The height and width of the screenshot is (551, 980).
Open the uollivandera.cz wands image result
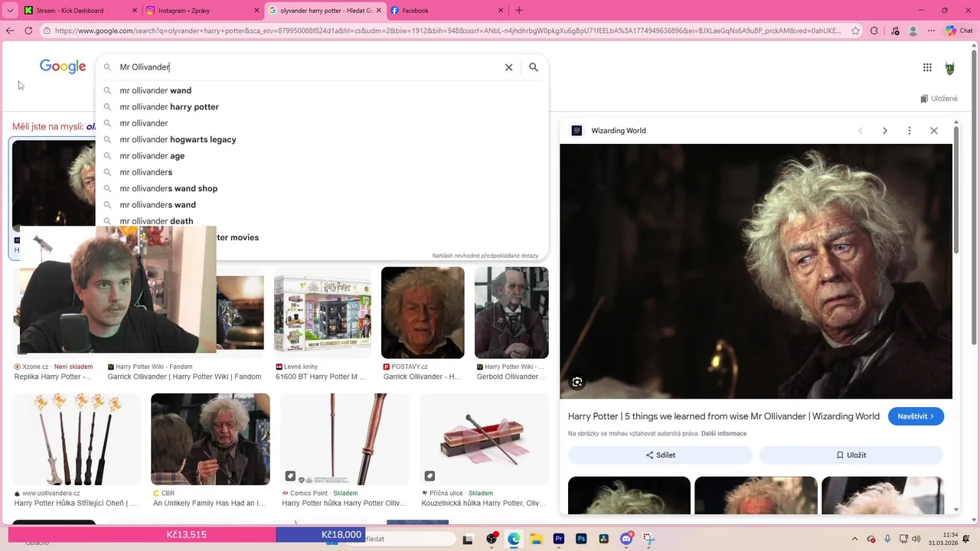(x=77, y=439)
